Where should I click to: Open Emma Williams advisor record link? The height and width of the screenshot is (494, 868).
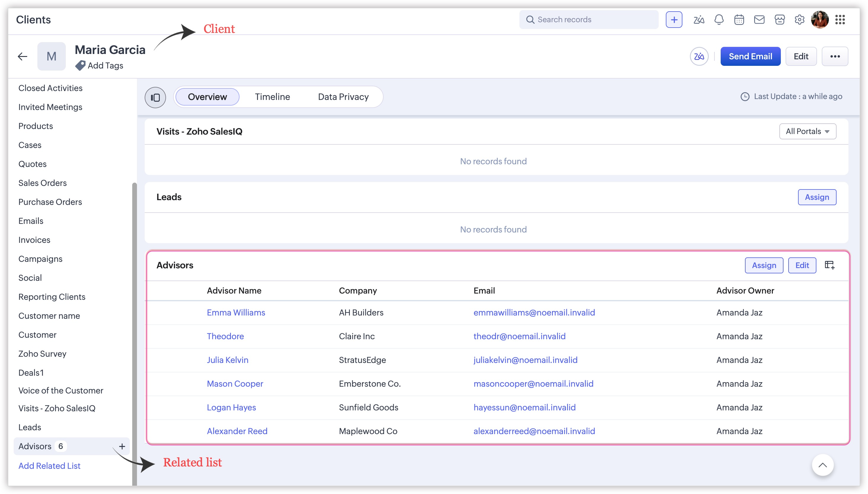click(x=236, y=313)
